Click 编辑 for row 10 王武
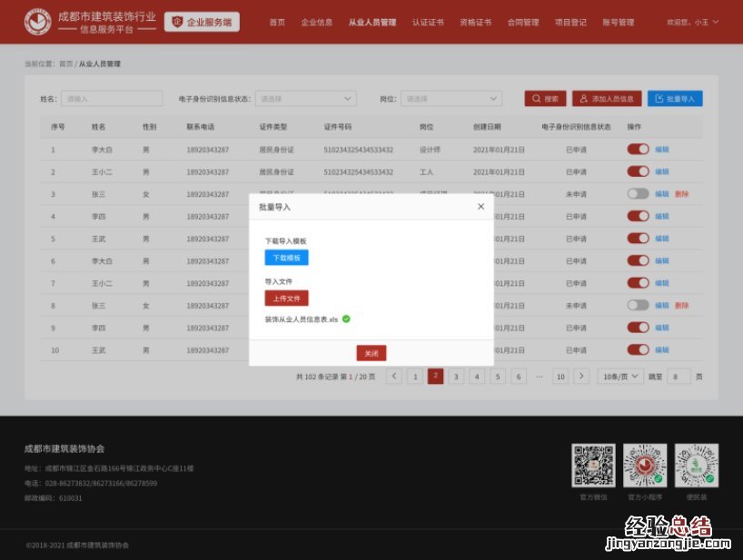743x560 pixels. click(661, 349)
